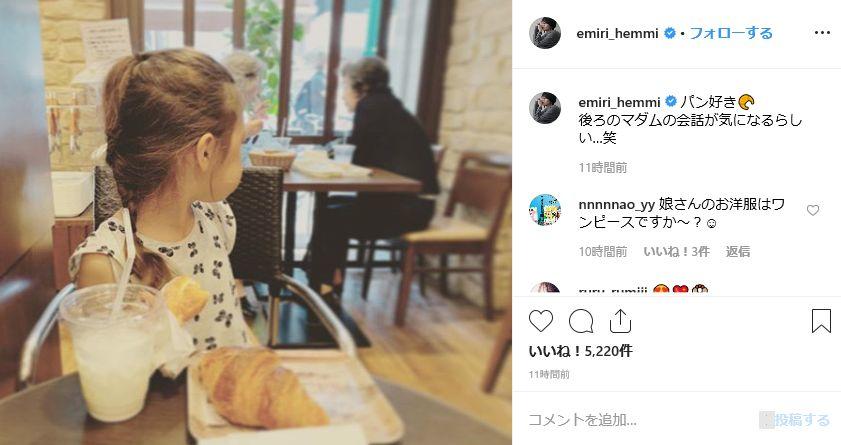Like the post with heart icon
This screenshot has width=841, height=445.
click(541, 321)
